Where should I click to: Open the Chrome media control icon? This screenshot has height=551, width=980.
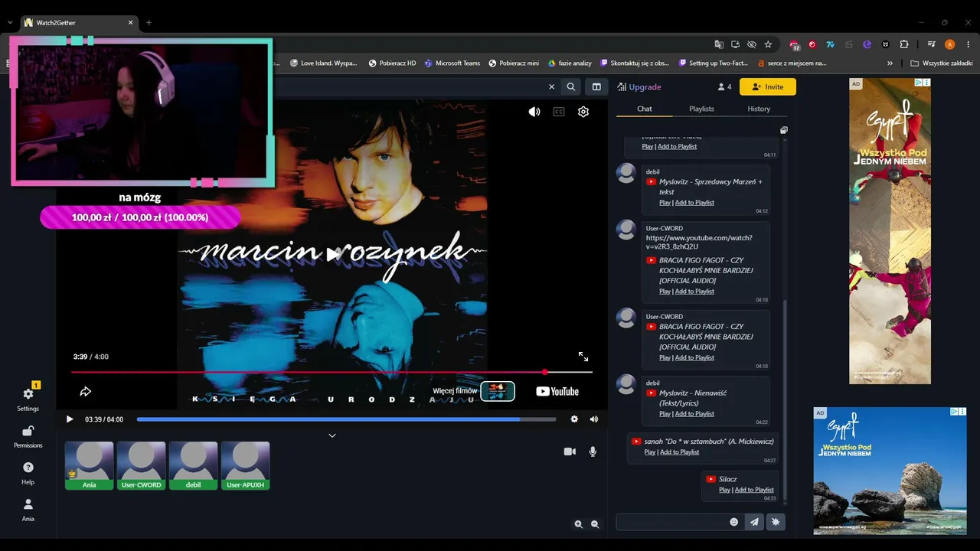tap(932, 44)
